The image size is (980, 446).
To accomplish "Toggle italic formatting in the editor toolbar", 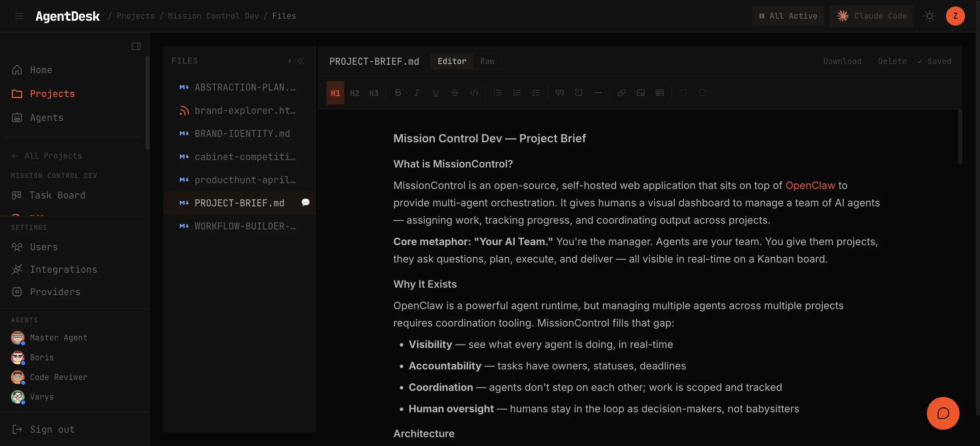I will coord(416,93).
